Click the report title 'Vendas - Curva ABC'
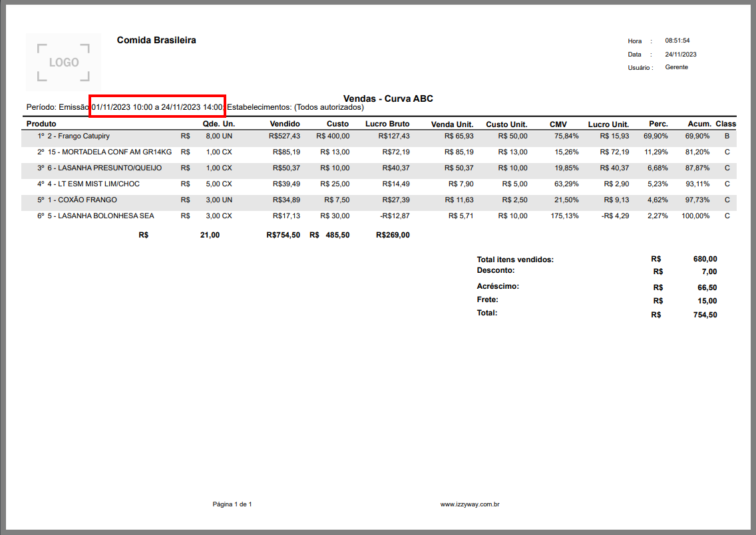Screen dimensions: 756x535 pos(388,98)
